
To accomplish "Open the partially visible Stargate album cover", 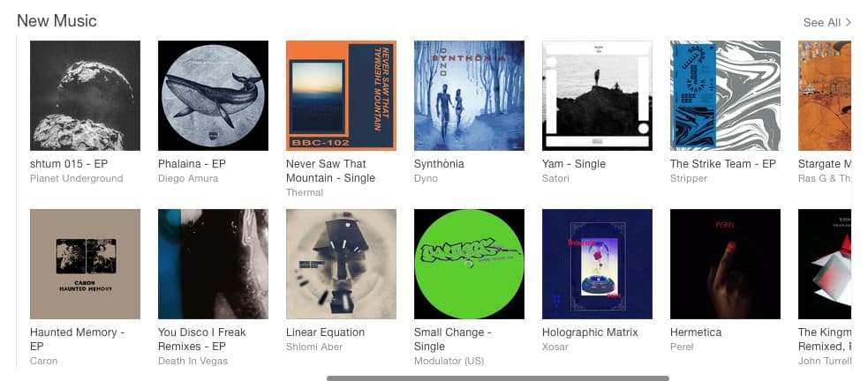I will pos(825,95).
